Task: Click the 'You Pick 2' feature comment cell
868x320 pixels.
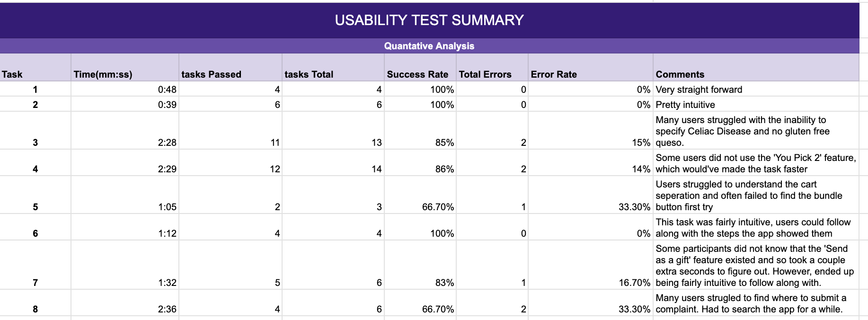Action: tap(756, 163)
